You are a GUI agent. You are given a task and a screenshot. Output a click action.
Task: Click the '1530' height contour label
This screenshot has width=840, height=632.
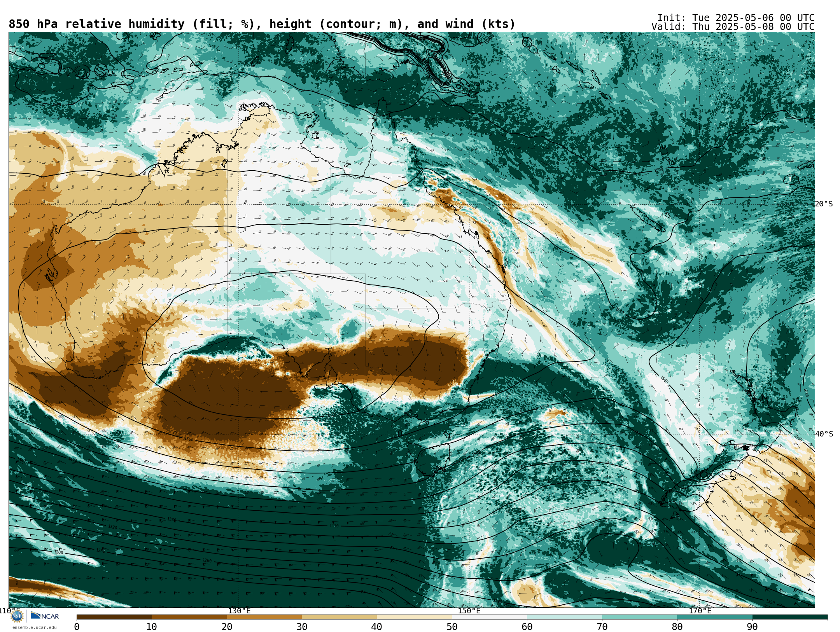[544, 407]
